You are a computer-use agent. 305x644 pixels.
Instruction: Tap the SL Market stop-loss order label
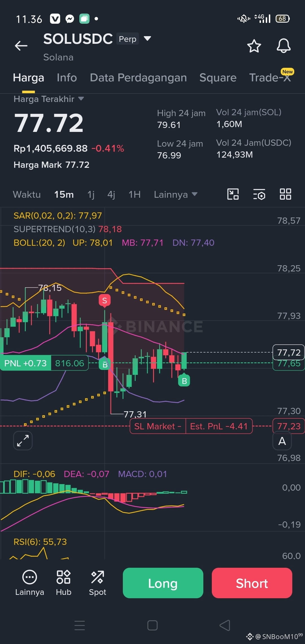click(x=158, y=426)
